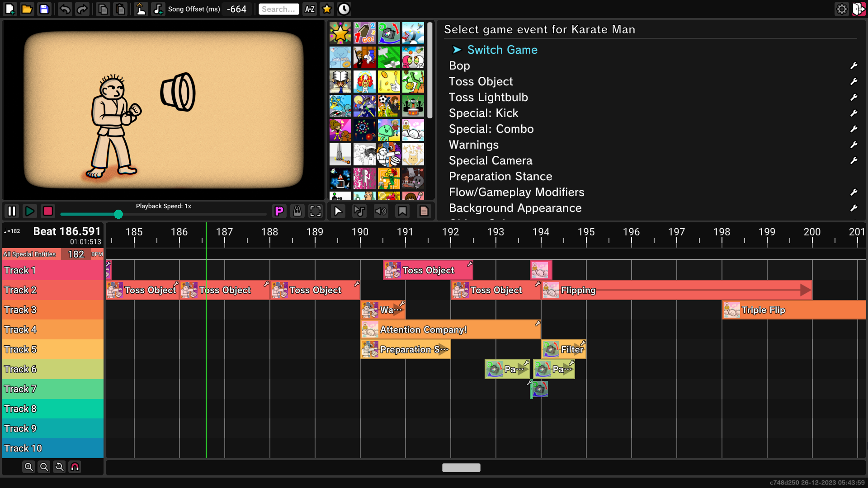Select the Flow/Gameplay Modifiers event
This screenshot has width=868, height=488.
tap(517, 192)
